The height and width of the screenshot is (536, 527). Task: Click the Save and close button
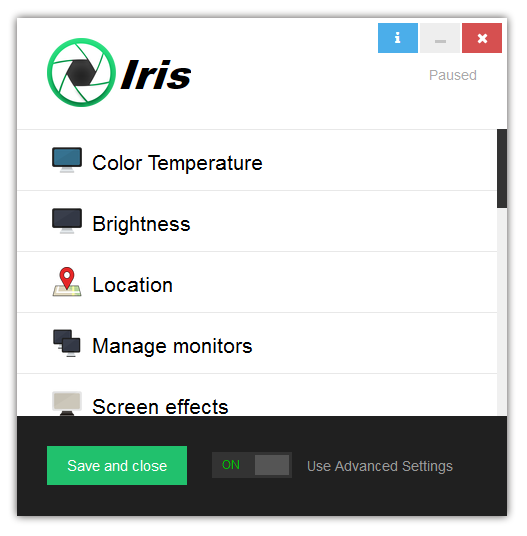[x=117, y=465]
